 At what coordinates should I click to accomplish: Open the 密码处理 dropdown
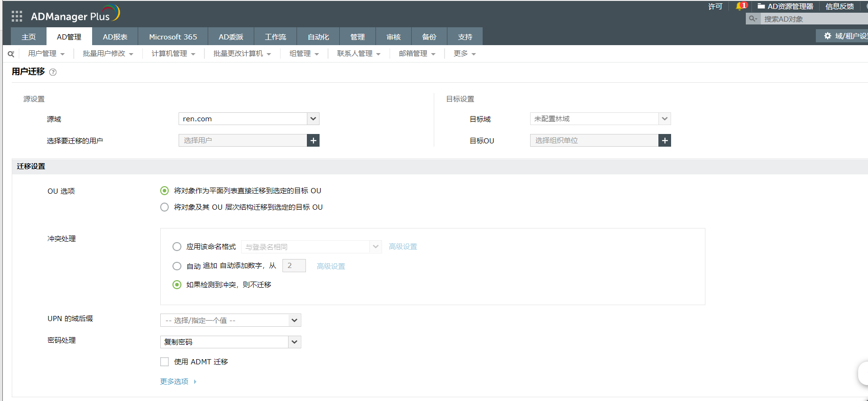point(294,342)
